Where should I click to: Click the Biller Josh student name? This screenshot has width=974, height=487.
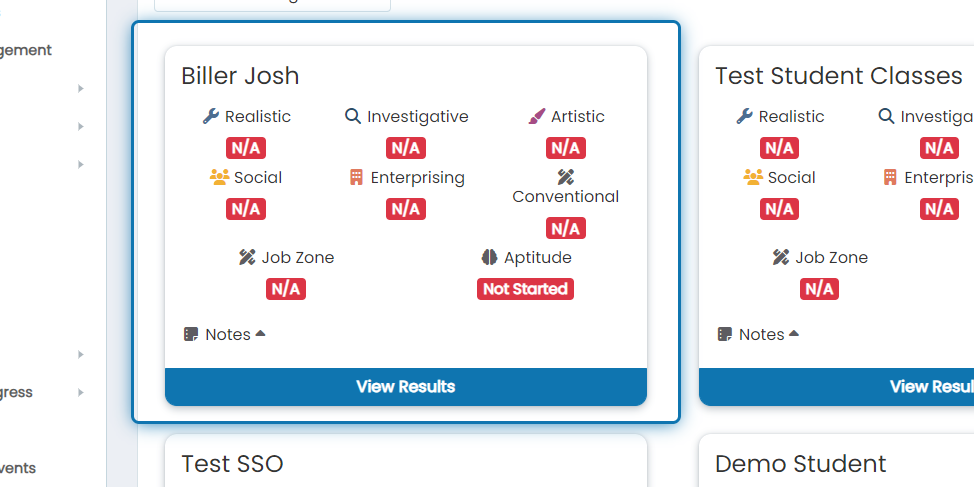tap(240, 76)
